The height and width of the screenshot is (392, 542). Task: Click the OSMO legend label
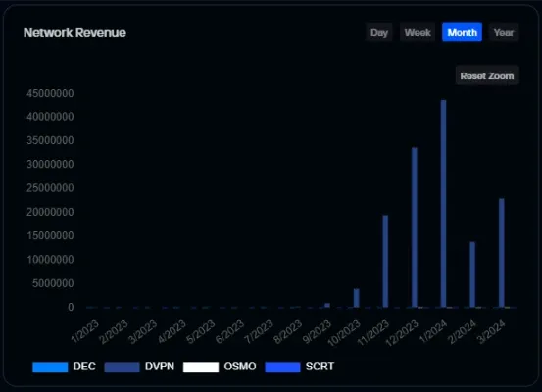pos(240,367)
